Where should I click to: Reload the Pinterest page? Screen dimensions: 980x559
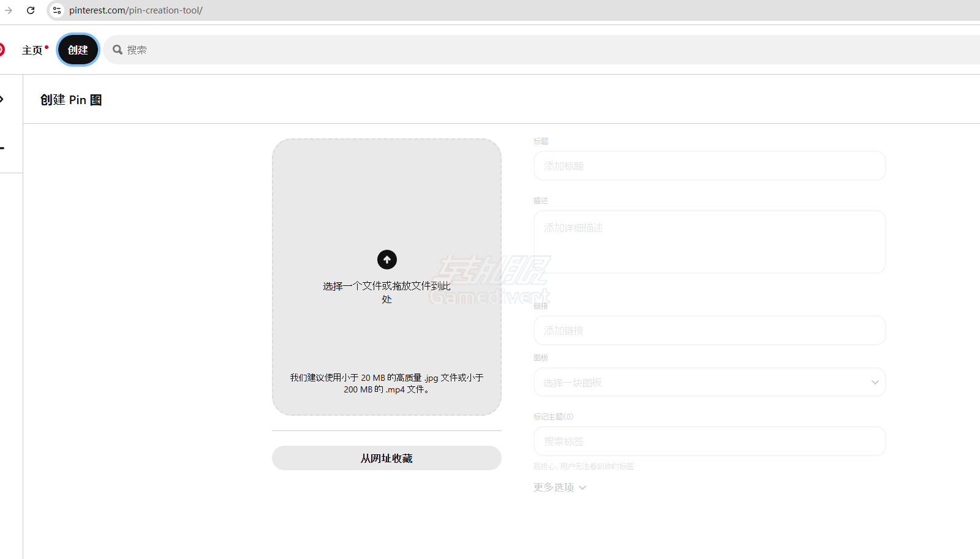click(x=31, y=10)
